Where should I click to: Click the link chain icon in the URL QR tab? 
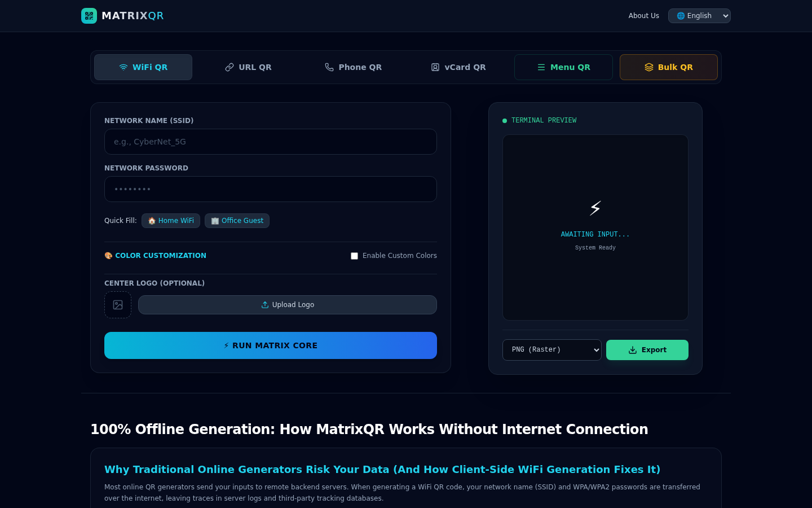[230, 67]
